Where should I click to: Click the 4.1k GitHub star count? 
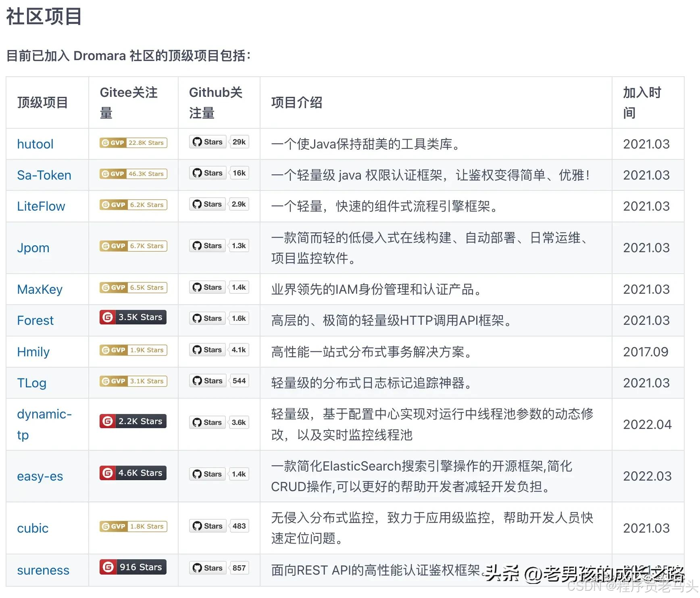(x=239, y=350)
